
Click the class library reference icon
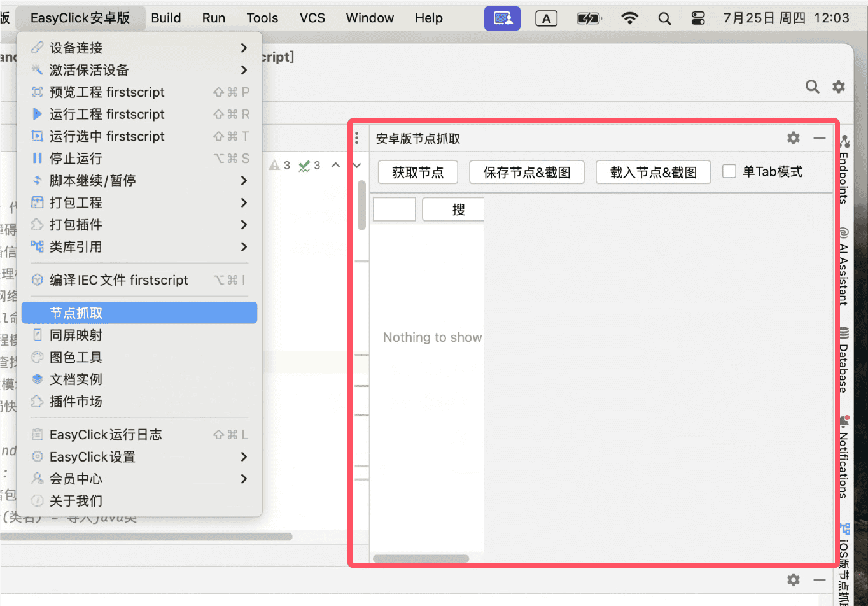tap(38, 247)
